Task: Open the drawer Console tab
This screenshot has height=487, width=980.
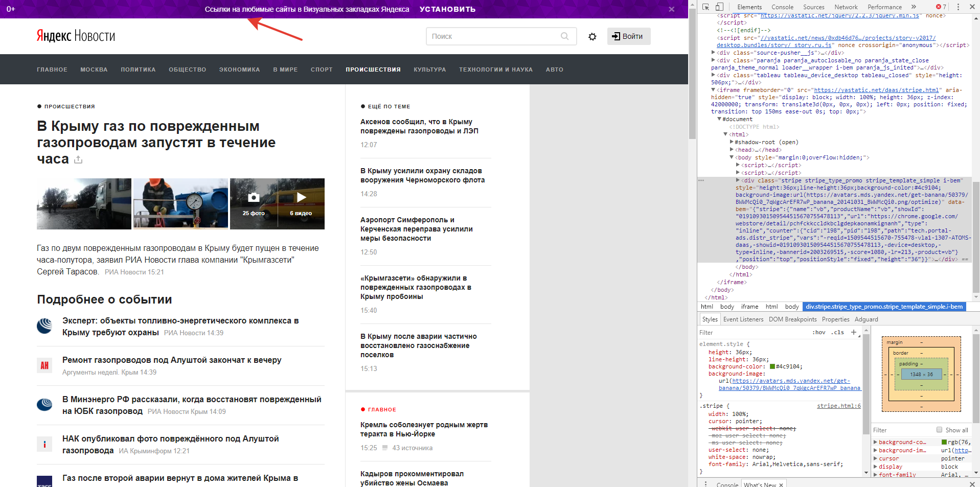Action: pos(727,484)
